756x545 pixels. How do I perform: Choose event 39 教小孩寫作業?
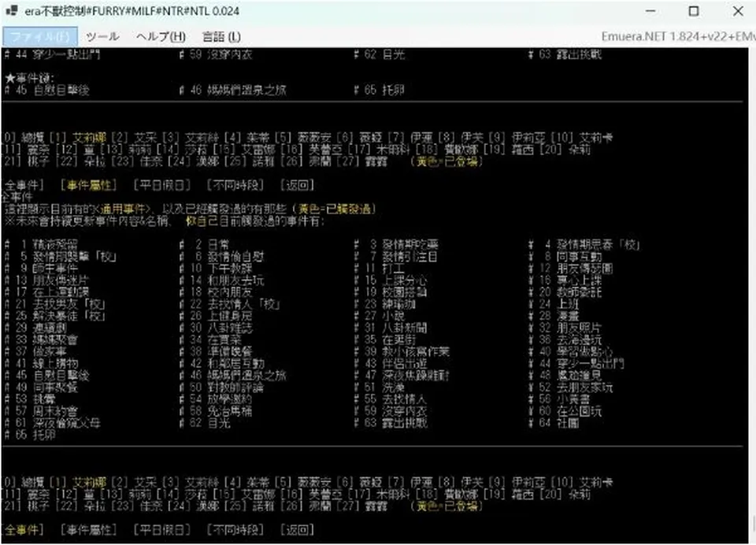pyautogui.click(x=402, y=351)
